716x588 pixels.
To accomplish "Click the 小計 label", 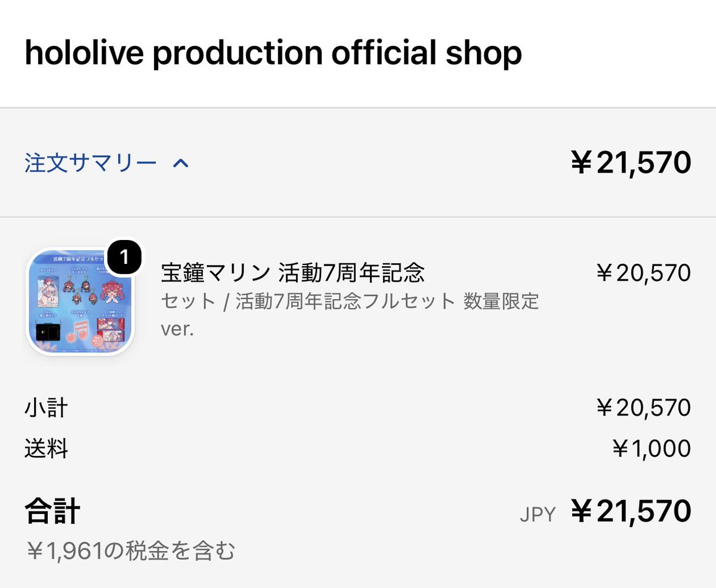I will click(47, 408).
